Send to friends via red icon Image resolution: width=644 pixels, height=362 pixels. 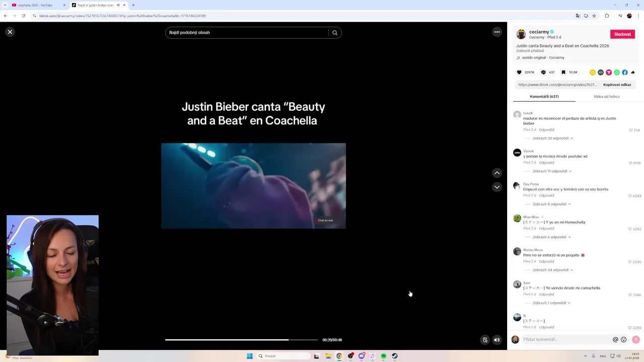pos(609,72)
